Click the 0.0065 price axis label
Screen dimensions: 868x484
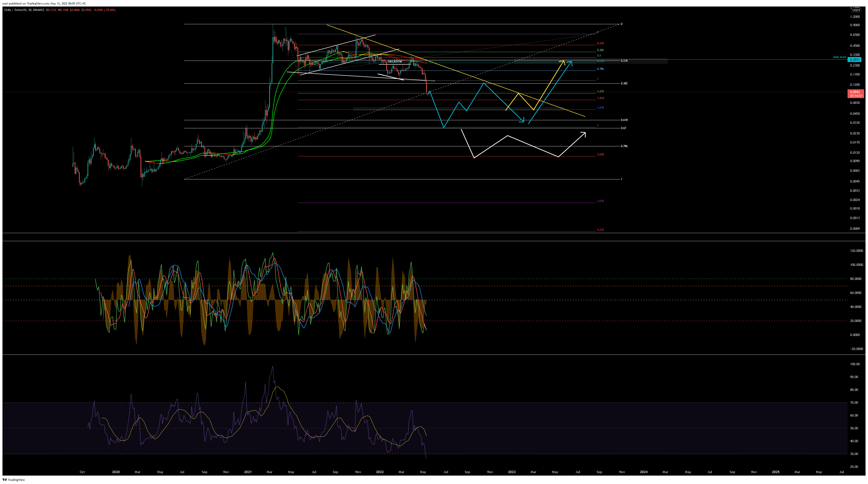click(x=855, y=171)
